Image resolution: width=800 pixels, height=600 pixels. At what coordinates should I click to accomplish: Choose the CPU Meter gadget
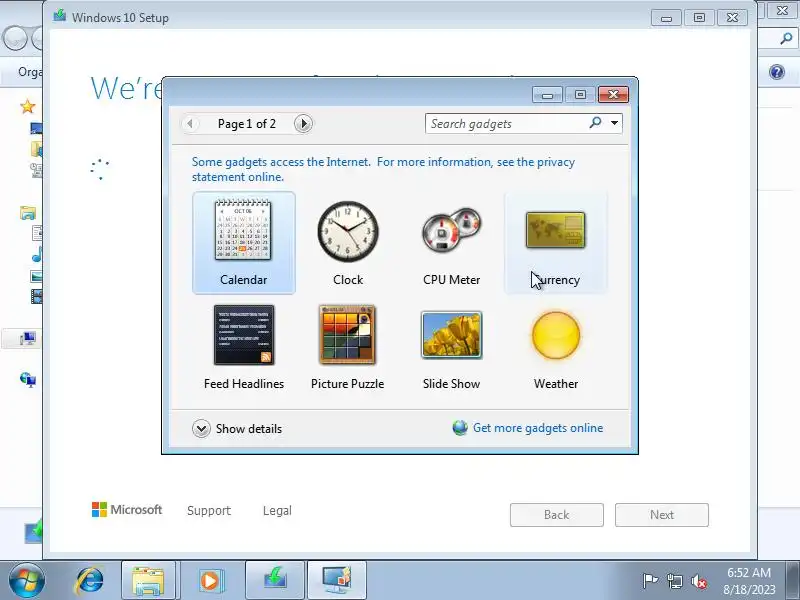[x=452, y=242]
